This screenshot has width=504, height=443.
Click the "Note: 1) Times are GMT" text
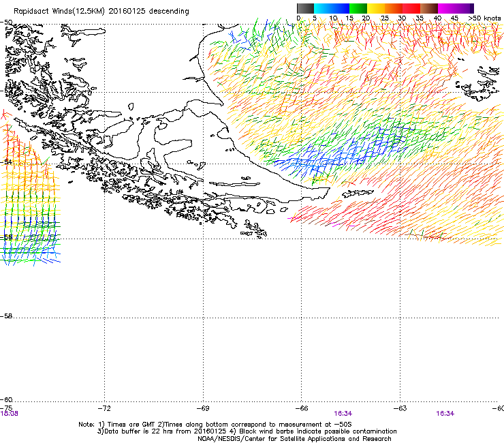tap(116, 425)
